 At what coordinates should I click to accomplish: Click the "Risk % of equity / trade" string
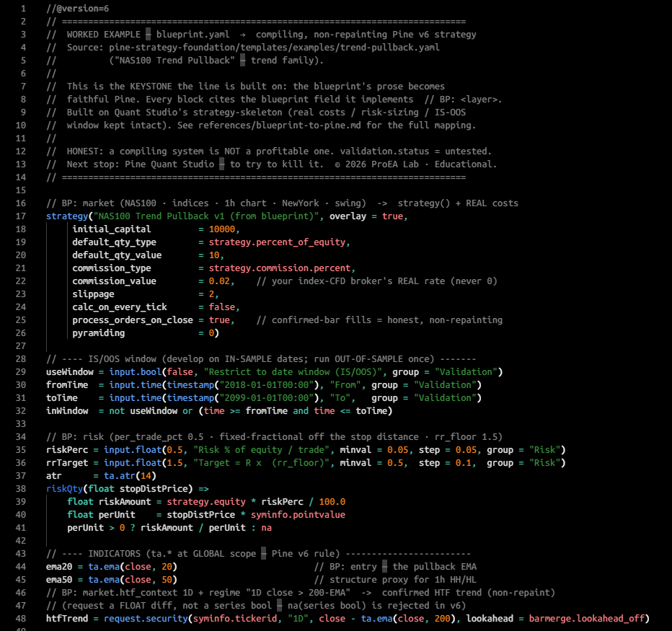tap(262, 450)
